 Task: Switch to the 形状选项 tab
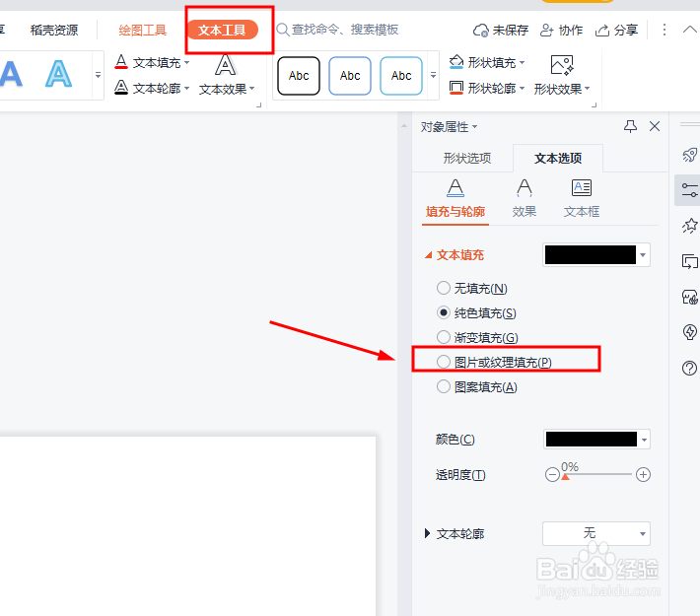[x=467, y=158]
